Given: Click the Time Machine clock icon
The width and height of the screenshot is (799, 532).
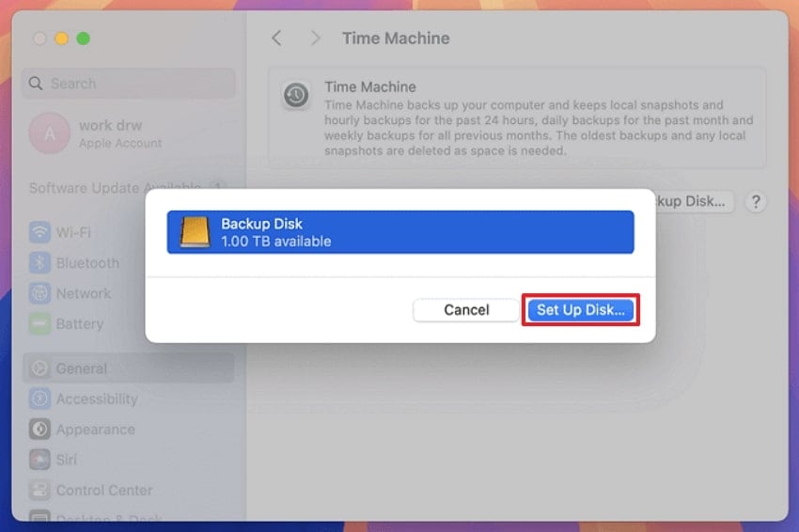Looking at the screenshot, I should click(x=295, y=95).
